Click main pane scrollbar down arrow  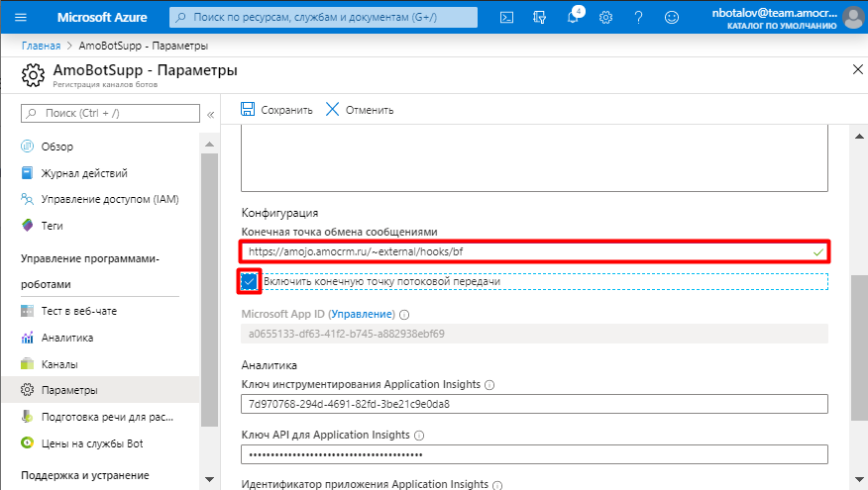(859, 479)
